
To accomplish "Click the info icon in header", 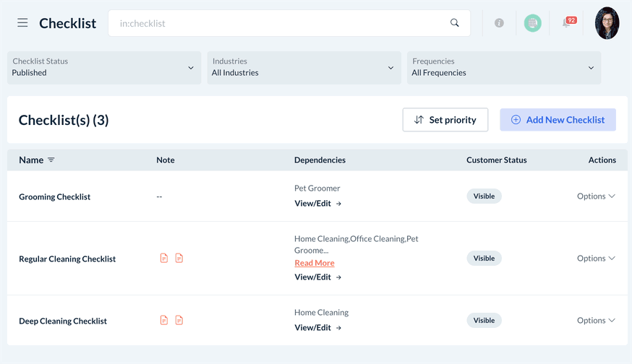I will click(x=499, y=23).
